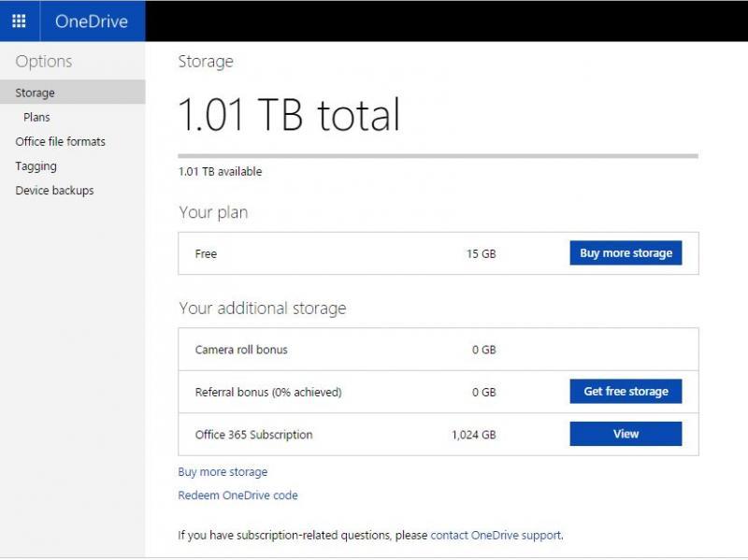Image resolution: width=748 pixels, height=560 pixels.
Task: Click the Camera roll bonus label
Action: pyautogui.click(x=241, y=350)
